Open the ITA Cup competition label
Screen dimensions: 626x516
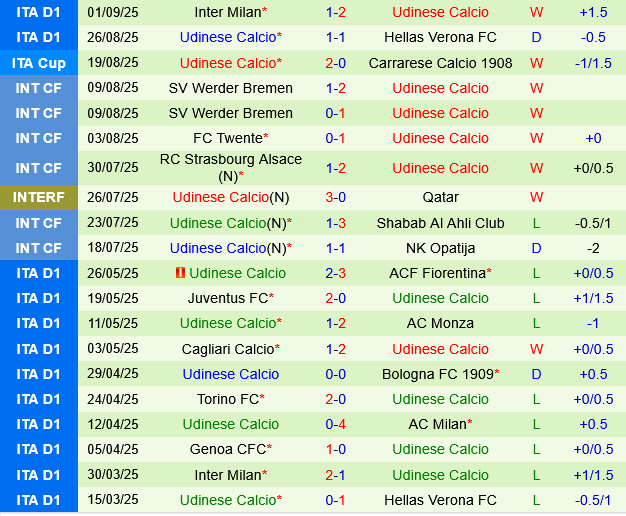[38, 63]
